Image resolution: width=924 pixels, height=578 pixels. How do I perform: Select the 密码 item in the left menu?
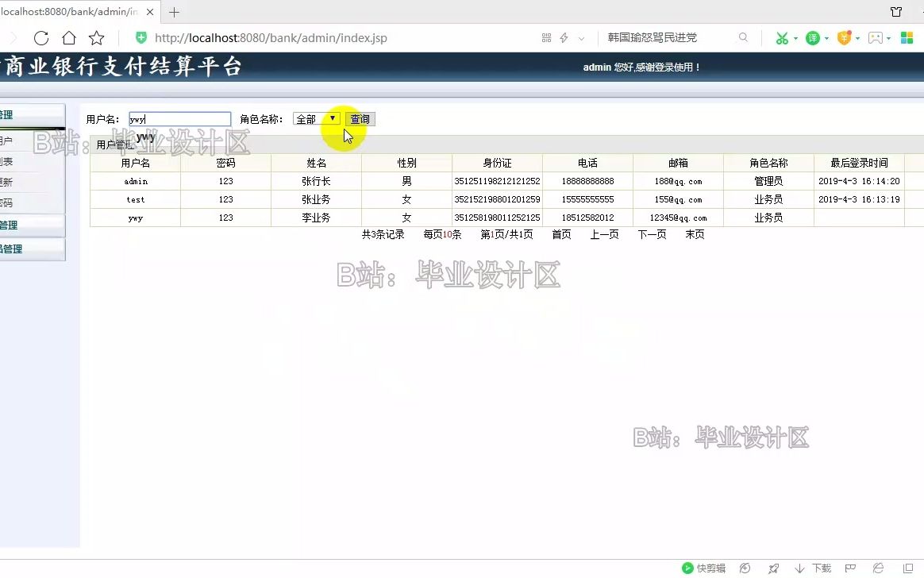(10, 202)
